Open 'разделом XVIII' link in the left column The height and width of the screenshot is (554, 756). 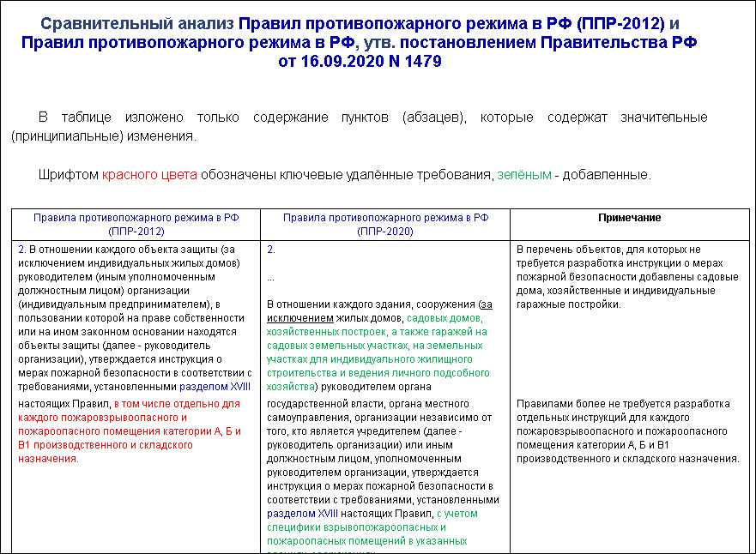214,387
